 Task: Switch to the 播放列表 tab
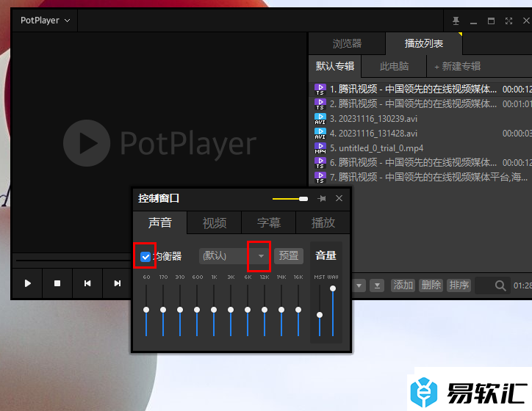(x=424, y=43)
